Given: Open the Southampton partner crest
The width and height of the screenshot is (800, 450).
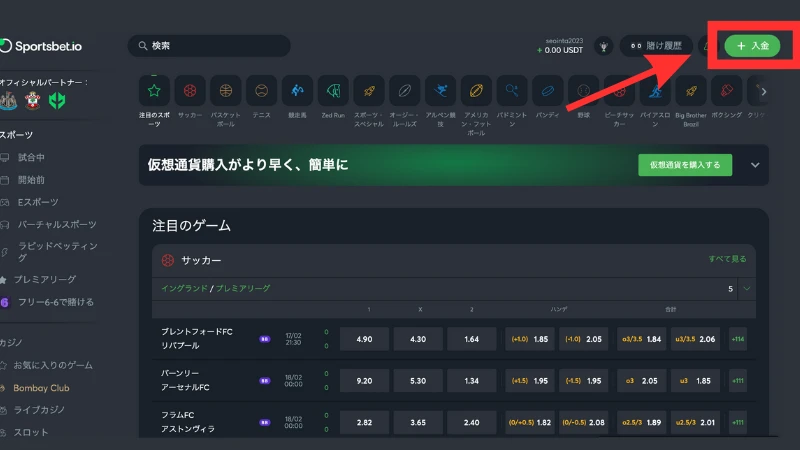Looking at the screenshot, I should click(33, 101).
